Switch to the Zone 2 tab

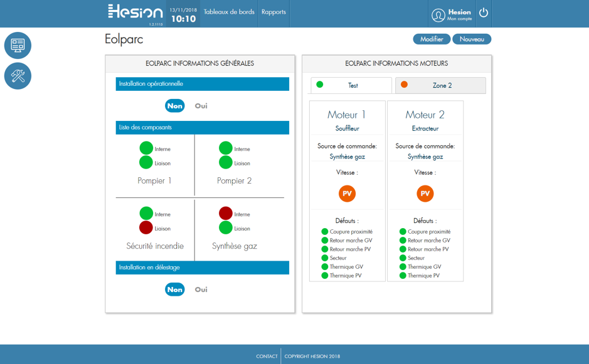coord(440,85)
